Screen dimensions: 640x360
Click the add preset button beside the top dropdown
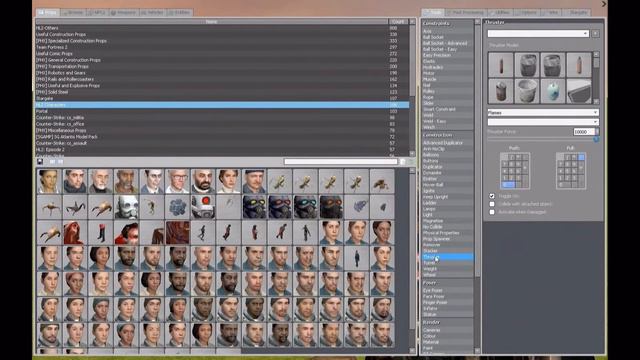pos(596,33)
